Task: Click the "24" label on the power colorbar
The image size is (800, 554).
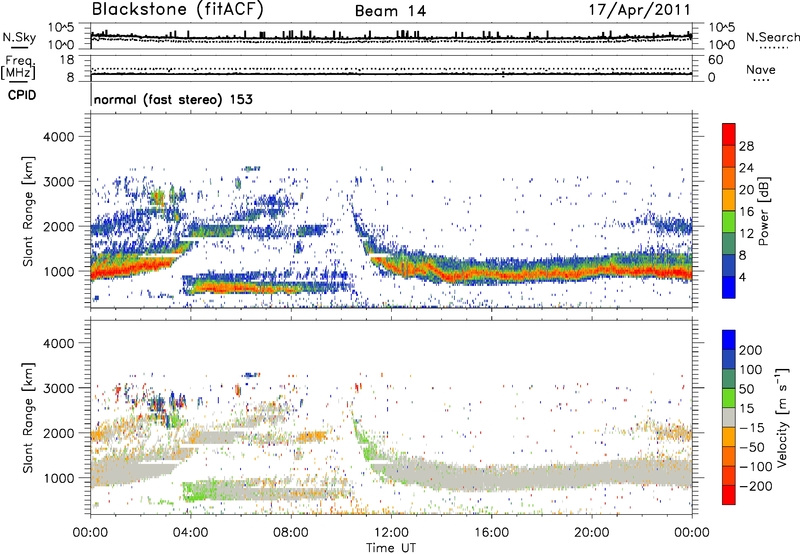Action: tap(746, 168)
